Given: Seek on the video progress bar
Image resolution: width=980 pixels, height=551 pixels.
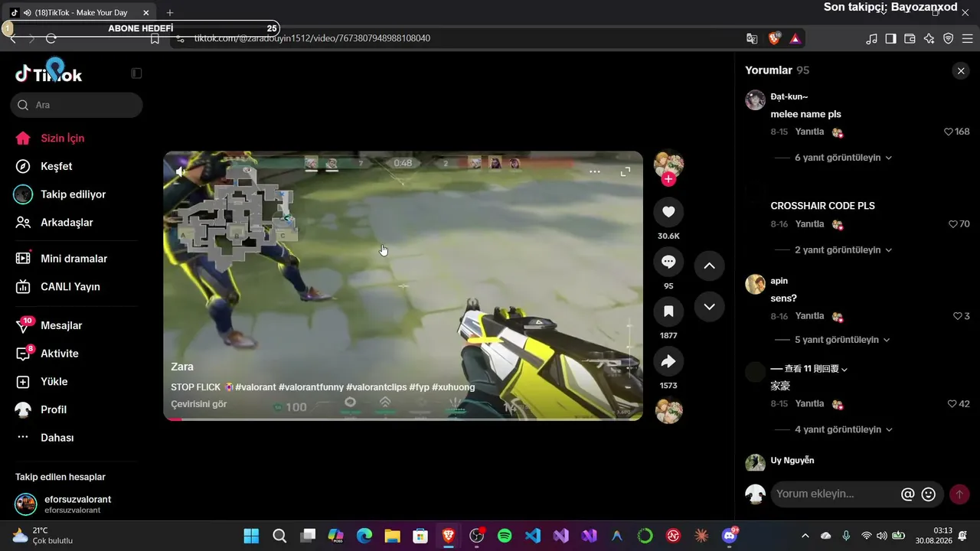Looking at the screenshot, I should coord(403,419).
